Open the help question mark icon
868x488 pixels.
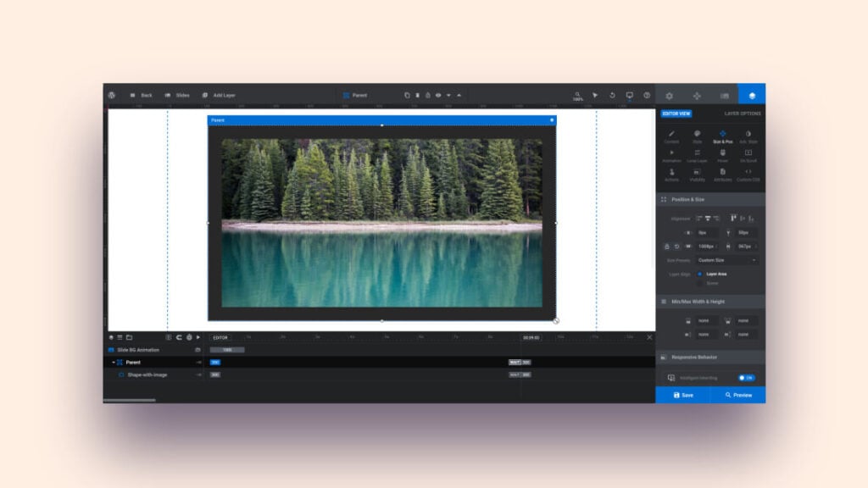click(647, 95)
